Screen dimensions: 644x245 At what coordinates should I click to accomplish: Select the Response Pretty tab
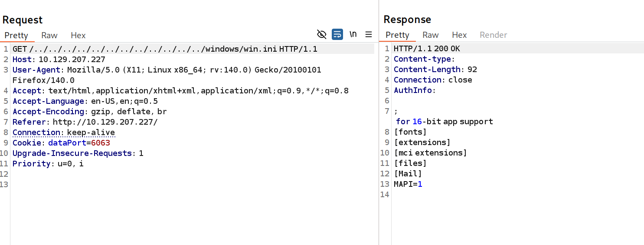[397, 35]
